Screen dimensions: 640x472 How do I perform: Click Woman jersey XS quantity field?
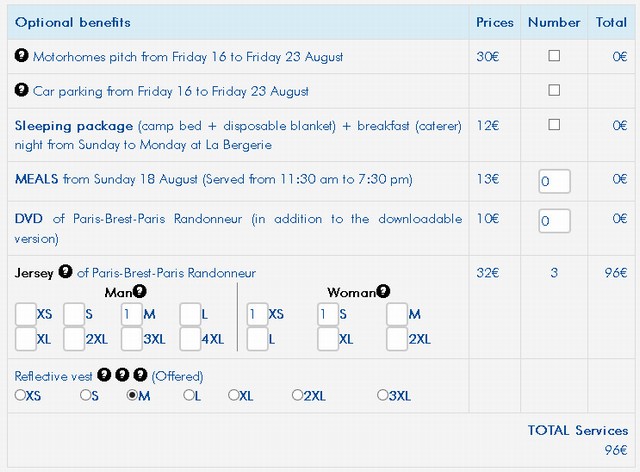click(x=256, y=314)
